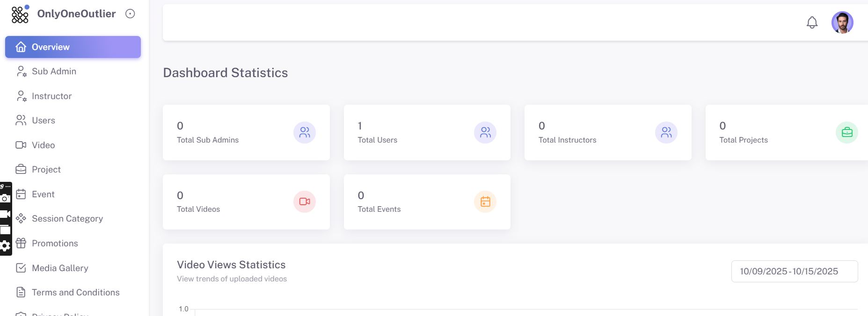This screenshot has width=868, height=316.
Task: Click the Event calendar icon in sidebar
Action: coord(21,194)
